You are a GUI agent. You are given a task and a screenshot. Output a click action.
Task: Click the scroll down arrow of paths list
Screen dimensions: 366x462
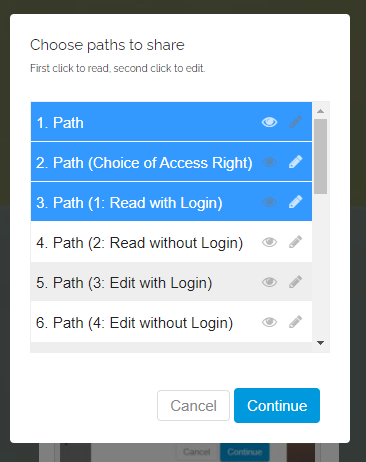point(321,343)
